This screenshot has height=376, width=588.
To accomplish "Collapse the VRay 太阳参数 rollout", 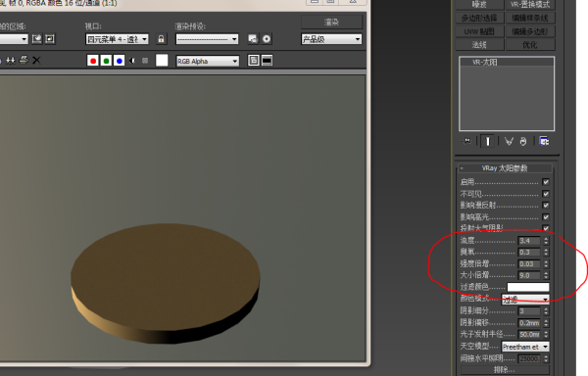I will click(x=505, y=168).
